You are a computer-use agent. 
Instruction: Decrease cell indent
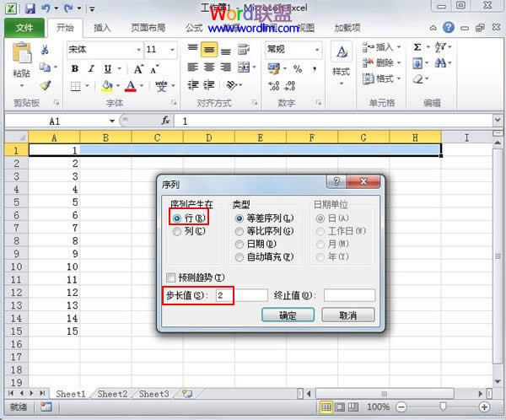tap(193, 85)
